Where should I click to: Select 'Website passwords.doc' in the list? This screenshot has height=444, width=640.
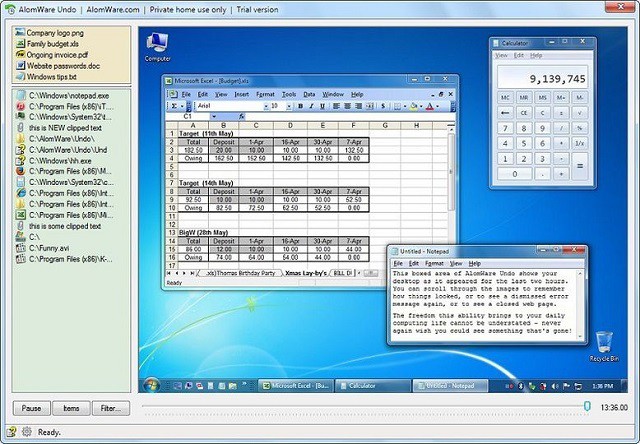[x=58, y=66]
